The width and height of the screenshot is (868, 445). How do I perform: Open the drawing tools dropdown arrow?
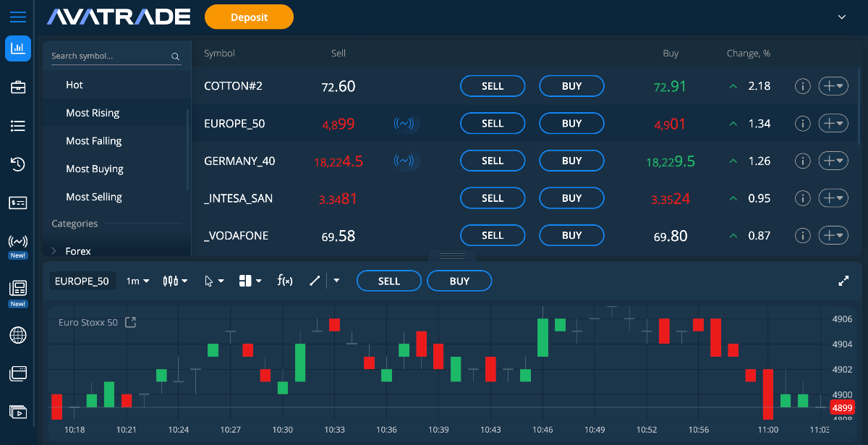coord(336,281)
